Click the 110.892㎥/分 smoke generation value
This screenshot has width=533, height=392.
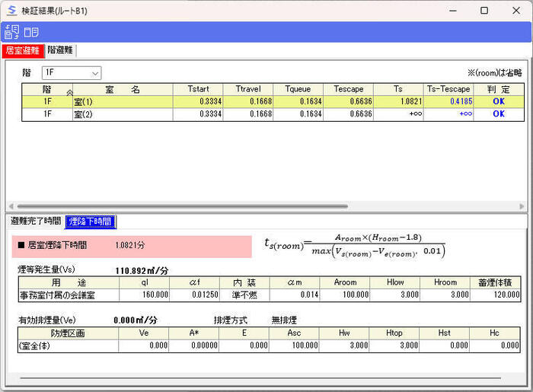(142, 271)
